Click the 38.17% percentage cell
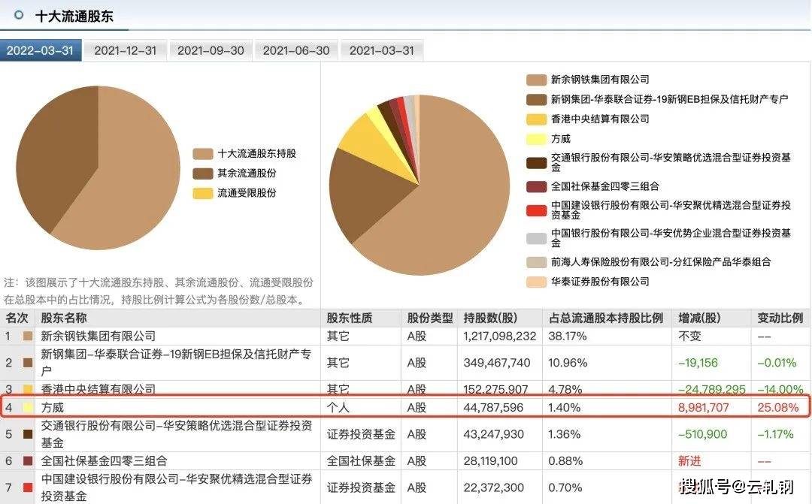The width and height of the screenshot is (812, 504). click(x=568, y=337)
